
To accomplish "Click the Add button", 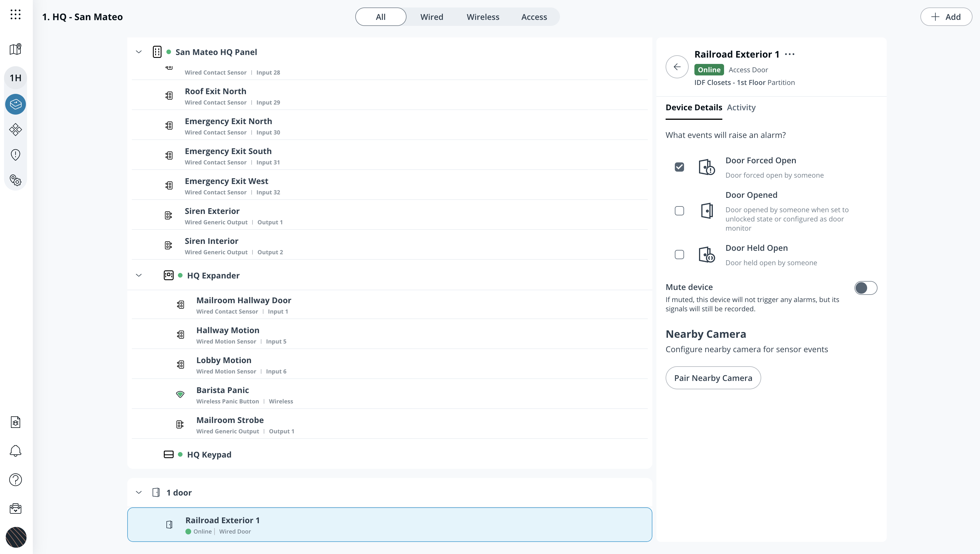I will pos(946,17).
